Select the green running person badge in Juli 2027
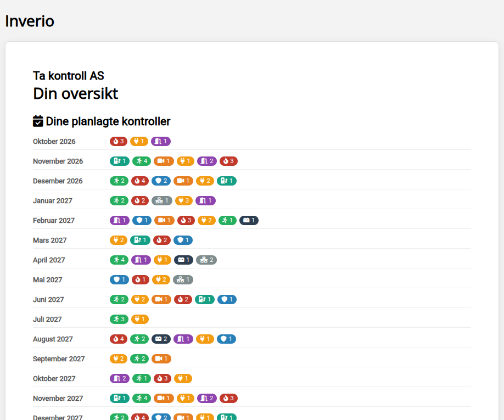Screen dimensions: 504x420 tap(119, 320)
